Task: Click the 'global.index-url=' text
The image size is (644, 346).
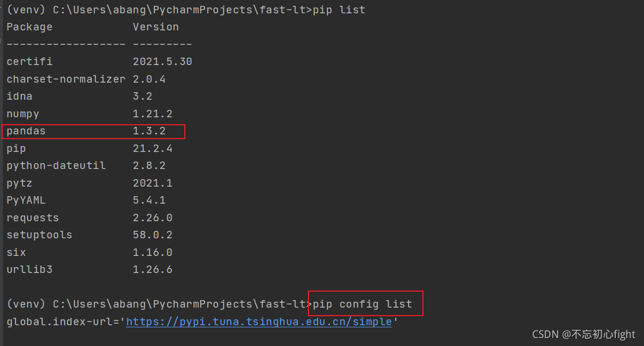Action: point(62,321)
